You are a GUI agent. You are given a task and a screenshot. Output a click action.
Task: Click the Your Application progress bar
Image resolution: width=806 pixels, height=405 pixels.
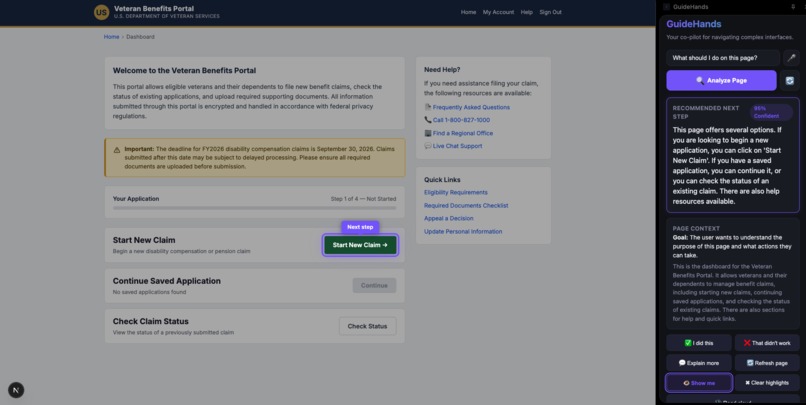pos(254,208)
